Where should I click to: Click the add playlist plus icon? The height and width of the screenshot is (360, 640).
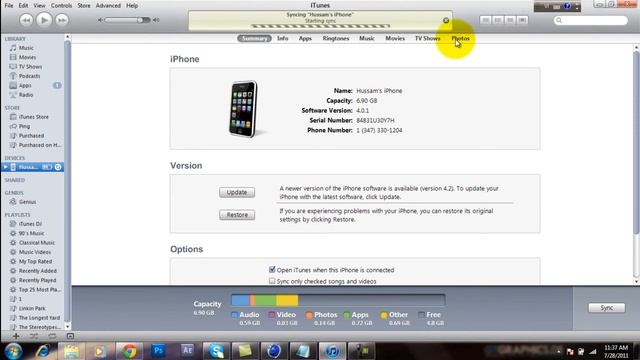16,336
